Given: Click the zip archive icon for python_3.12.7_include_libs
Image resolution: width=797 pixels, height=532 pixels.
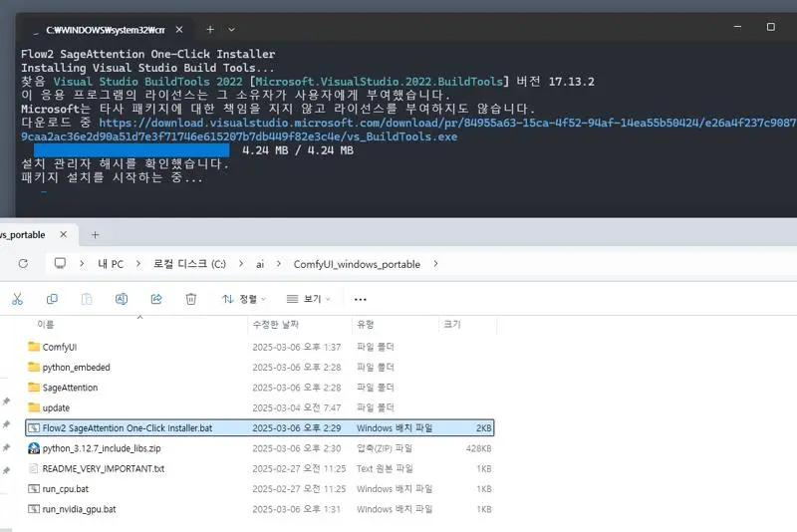Looking at the screenshot, I should 34,447.
